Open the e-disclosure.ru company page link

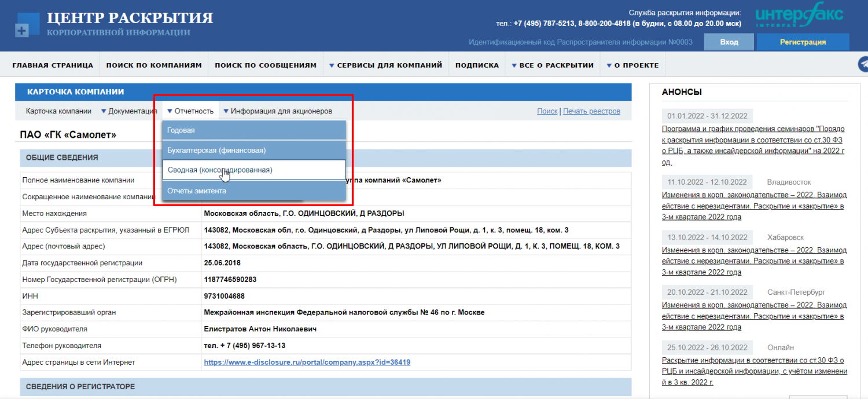pos(307,363)
